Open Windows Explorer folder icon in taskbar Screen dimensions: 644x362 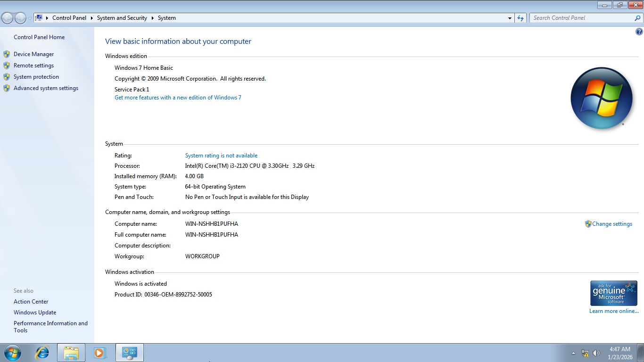pyautogui.click(x=71, y=353)
